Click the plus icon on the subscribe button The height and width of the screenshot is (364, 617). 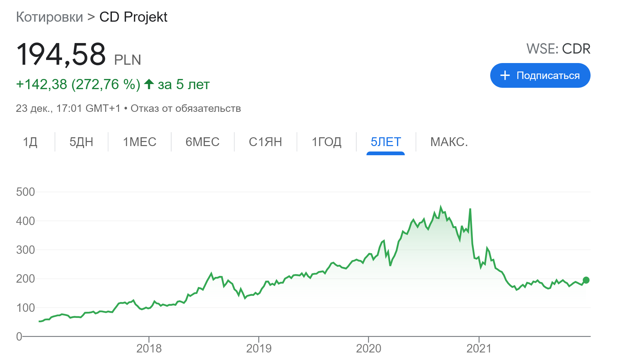coord(505,75)
